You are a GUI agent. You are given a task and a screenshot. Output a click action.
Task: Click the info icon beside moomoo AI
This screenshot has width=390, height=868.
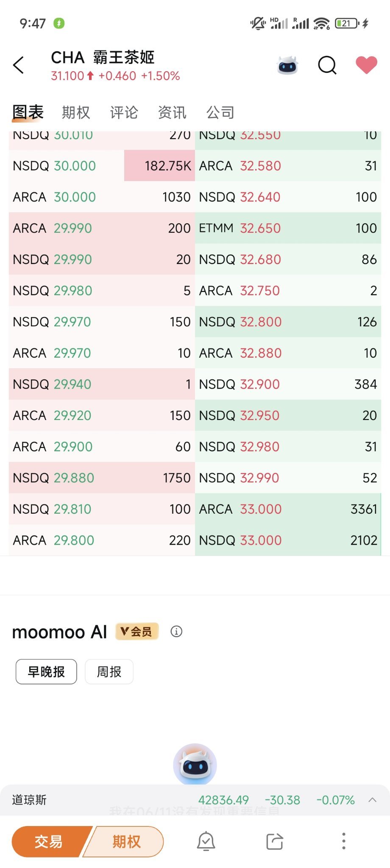[x=176, y=632]
